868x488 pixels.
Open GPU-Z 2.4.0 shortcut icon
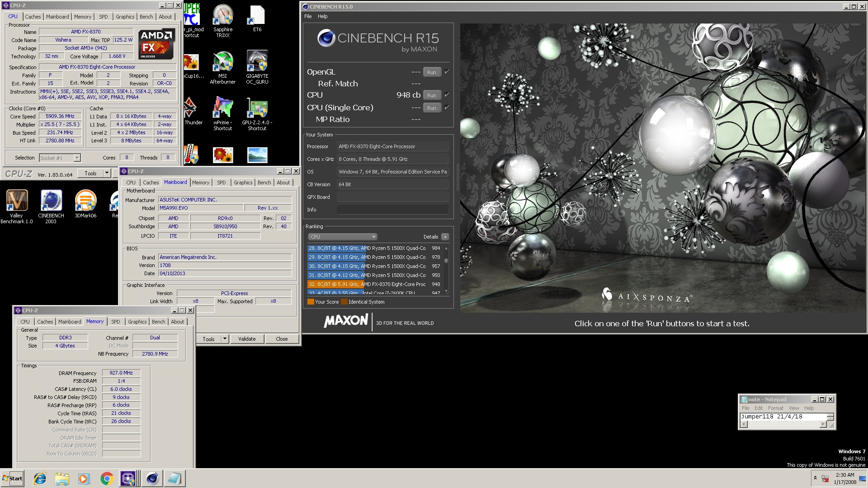[257, 114]
